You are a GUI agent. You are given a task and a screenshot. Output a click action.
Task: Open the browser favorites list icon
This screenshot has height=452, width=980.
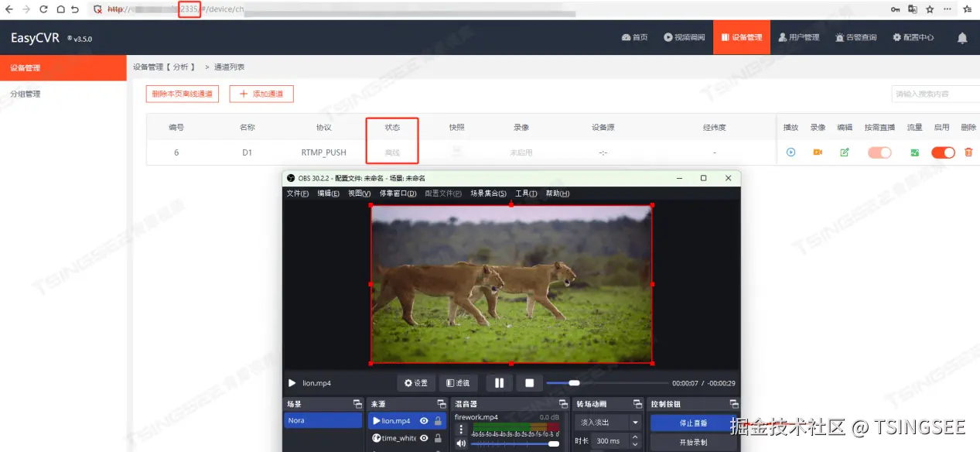pos(968,9)
